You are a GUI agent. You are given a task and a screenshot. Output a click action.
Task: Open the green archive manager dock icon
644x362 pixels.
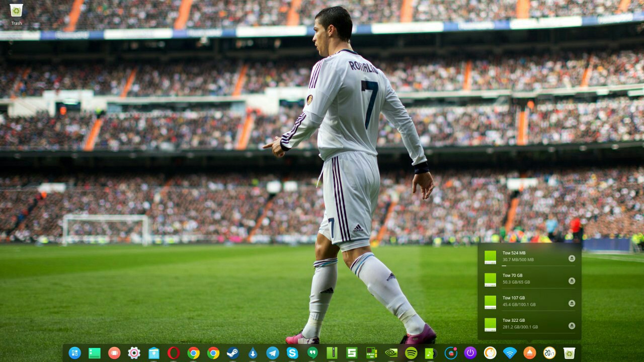click(332, 353)
